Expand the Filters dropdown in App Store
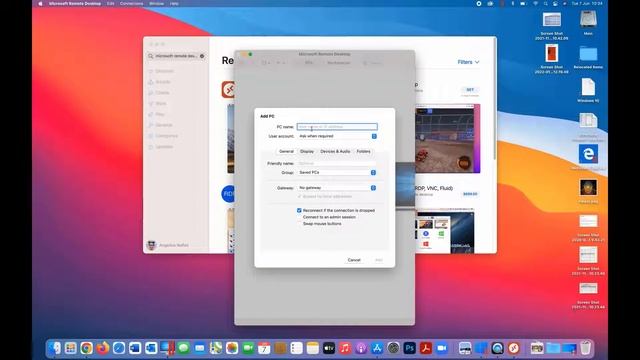This screenshot has width=640, height=360. tap(468, 62)
